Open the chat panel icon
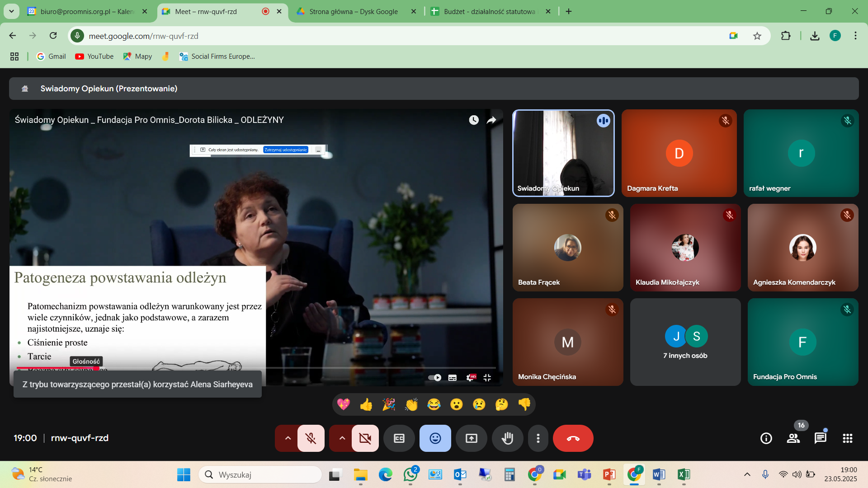Viewport: 868px width, 488px height. (x=820, y=438)
